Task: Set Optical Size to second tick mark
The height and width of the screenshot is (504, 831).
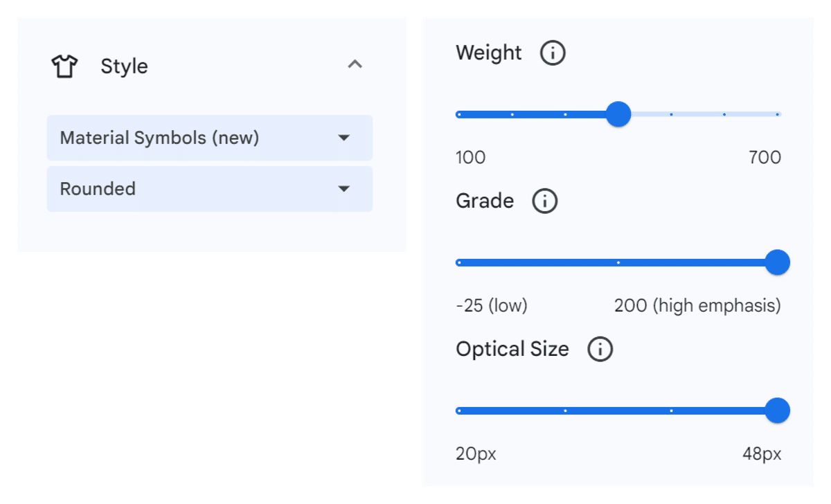Action: pyautogui.click(x=565, y=411)
